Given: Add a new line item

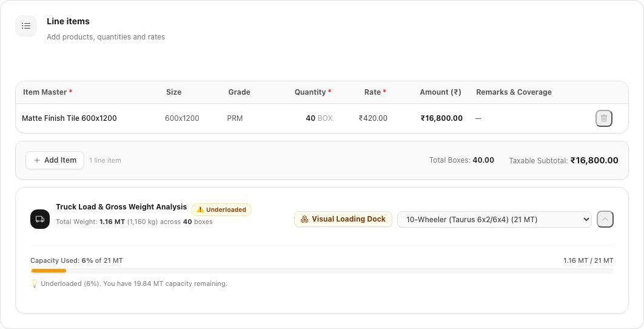Looking at the screenshot, I should [55, 160].
